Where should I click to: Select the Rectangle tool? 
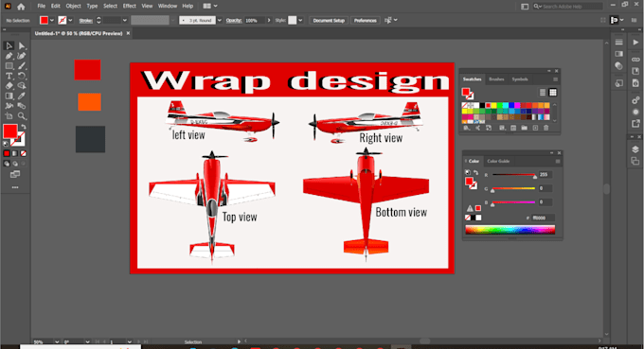(9, 65)
